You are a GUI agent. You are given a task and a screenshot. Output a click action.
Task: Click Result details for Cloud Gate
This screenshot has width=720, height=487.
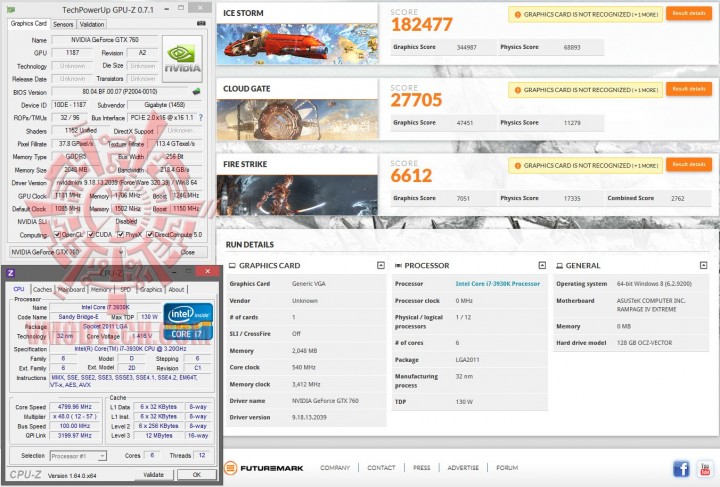(x=689, y=89)
